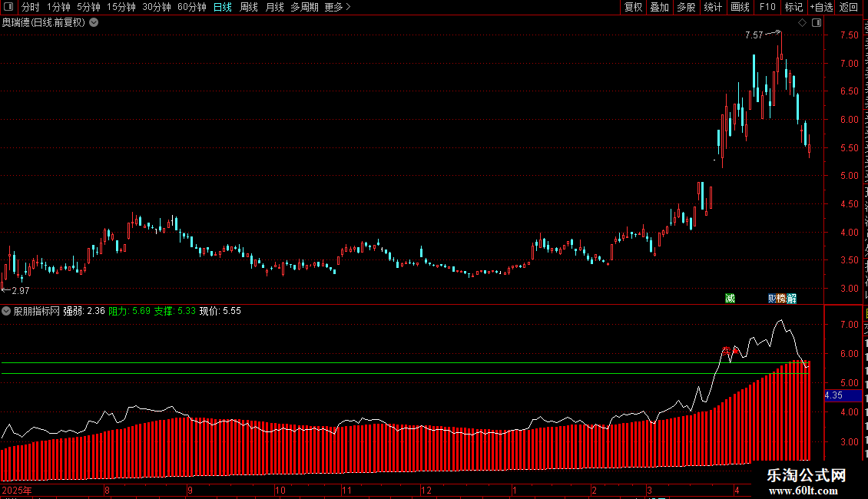Open the indicator dropdown beside 股朋指标网
Viewport: 868px width, 499px height.
6,311
